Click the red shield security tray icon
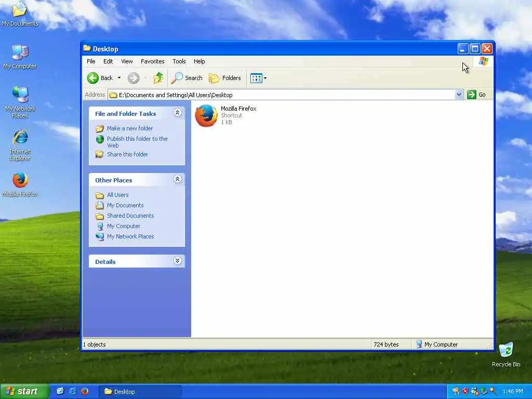This screenshot has width=532, height=399. (465, 392)
